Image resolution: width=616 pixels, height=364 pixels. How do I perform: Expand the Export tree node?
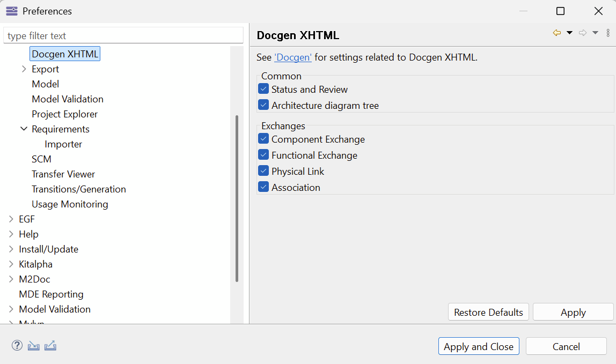click(x=24, y=69)
